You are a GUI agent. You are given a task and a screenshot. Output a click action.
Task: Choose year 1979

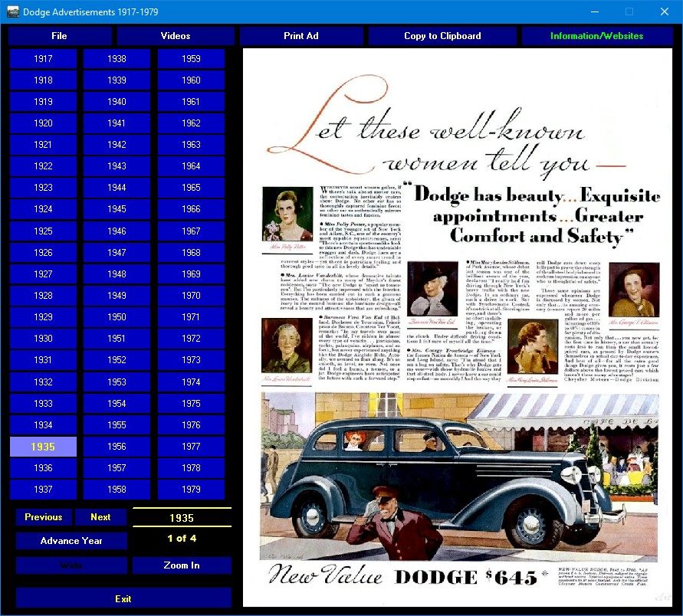[191, 490]
